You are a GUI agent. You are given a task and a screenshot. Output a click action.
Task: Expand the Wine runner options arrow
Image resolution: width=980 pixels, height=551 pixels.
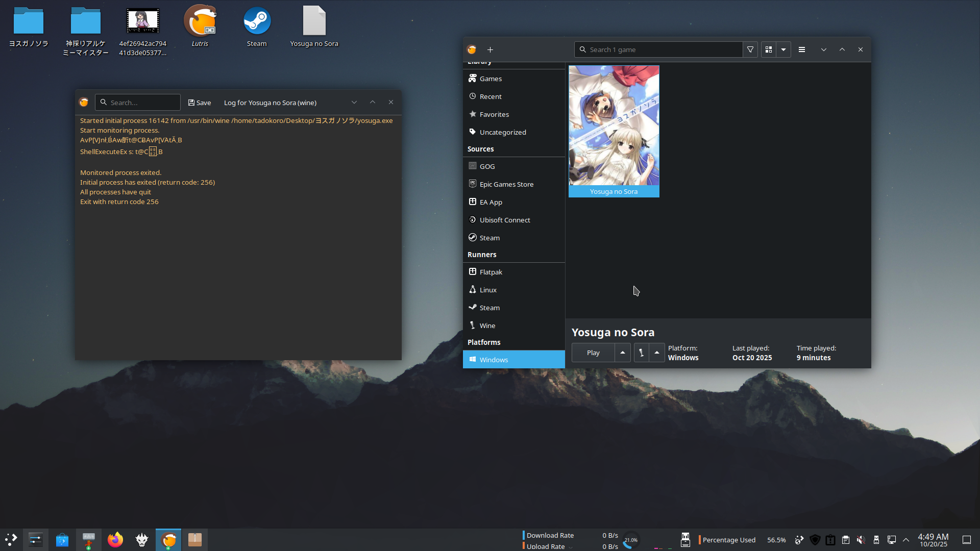point(657,353)
